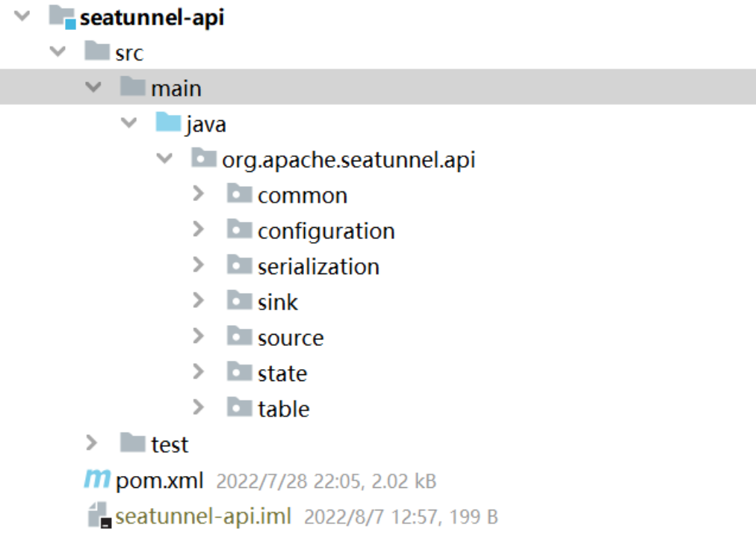The width and height of the screenshot is (756, 538).
Task: Select the seatunnel-api.iml file name
Action: 203,516
